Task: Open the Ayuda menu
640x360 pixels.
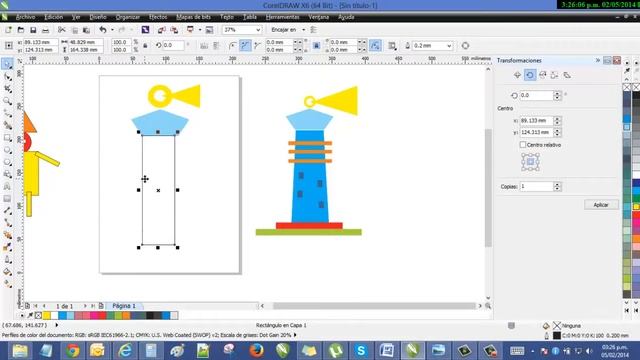Action: tap(346, 17)
